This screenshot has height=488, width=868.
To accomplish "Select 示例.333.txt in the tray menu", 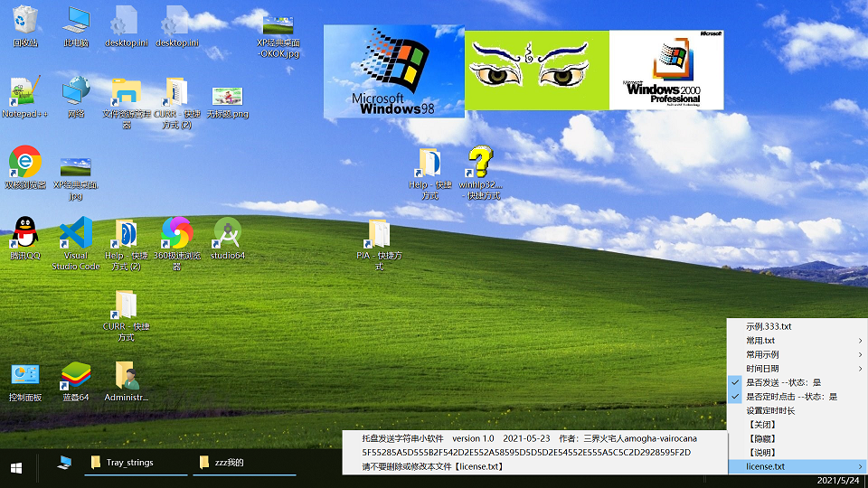I will [797, 326].
